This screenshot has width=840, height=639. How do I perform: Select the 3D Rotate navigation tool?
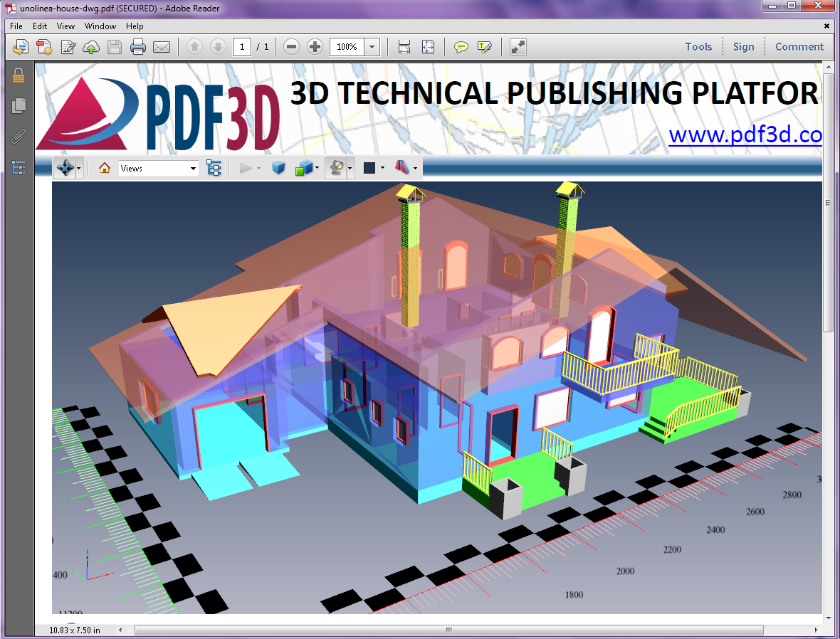65,168
